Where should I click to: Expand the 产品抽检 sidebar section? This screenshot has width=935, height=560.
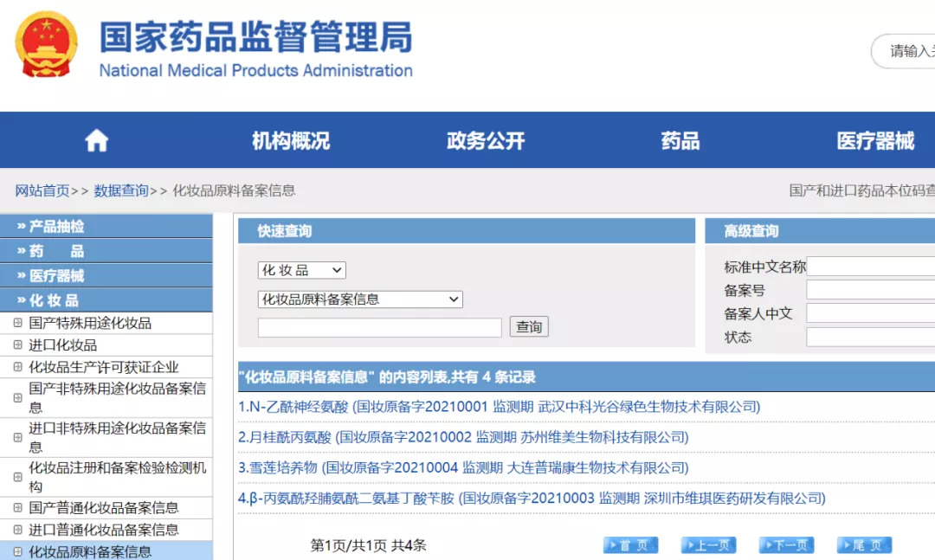pos(106,226)
